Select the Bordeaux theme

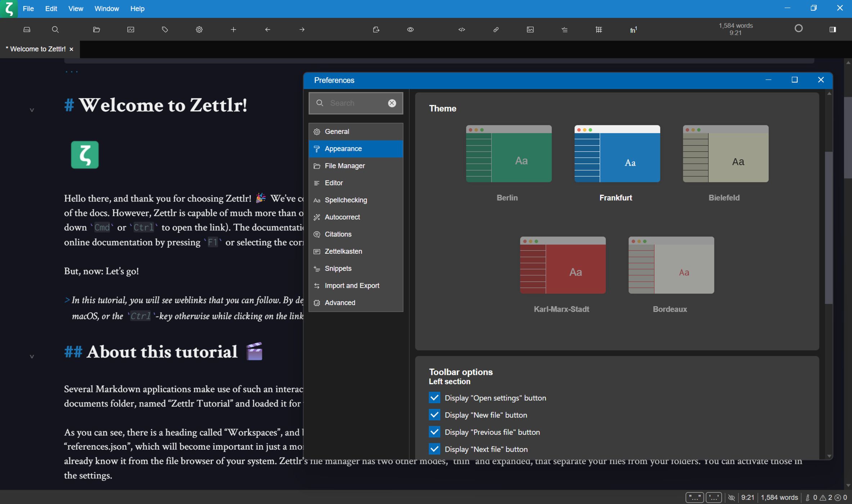coord(671,265)
